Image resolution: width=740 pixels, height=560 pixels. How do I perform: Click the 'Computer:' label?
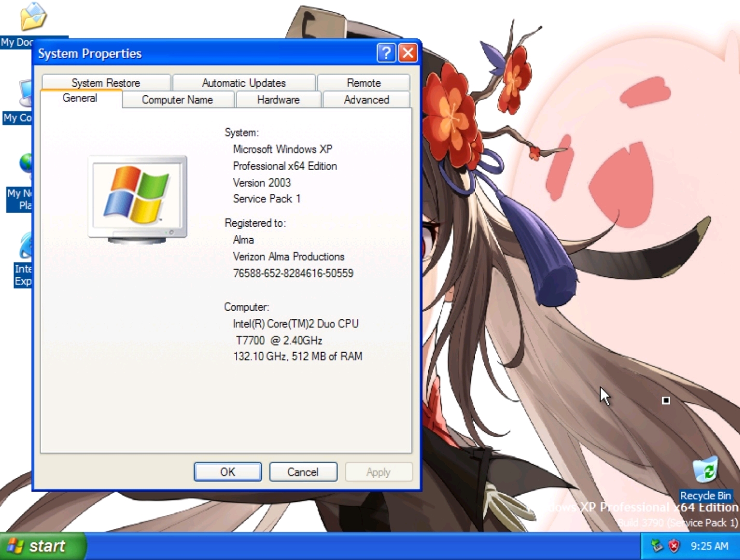tap(246, 307)
